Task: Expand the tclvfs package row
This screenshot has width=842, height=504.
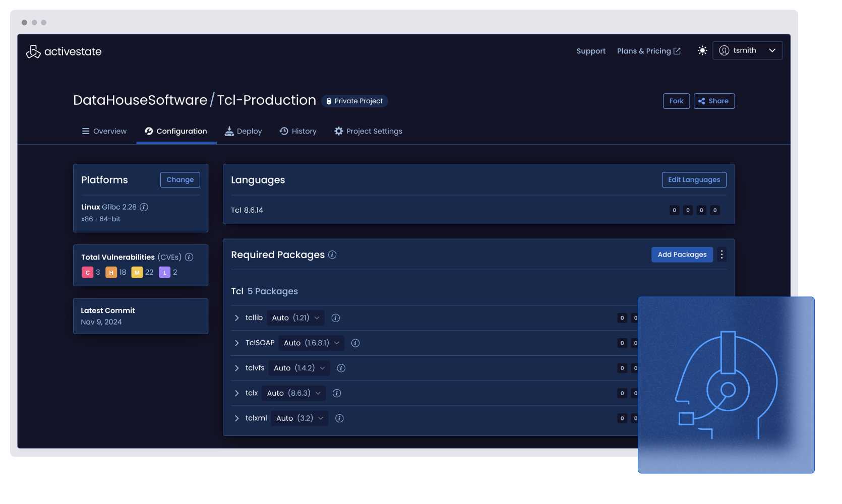Action: click(x=236, y=368)
